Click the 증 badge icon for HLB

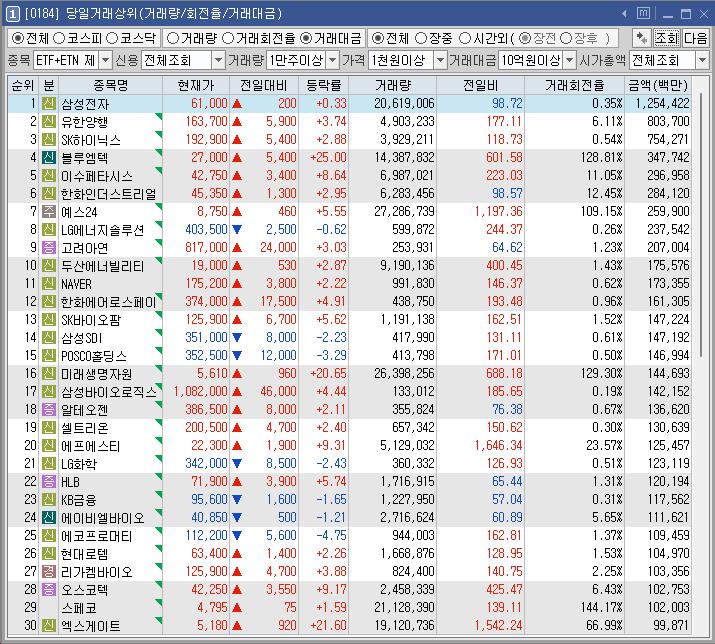point(49,482)
